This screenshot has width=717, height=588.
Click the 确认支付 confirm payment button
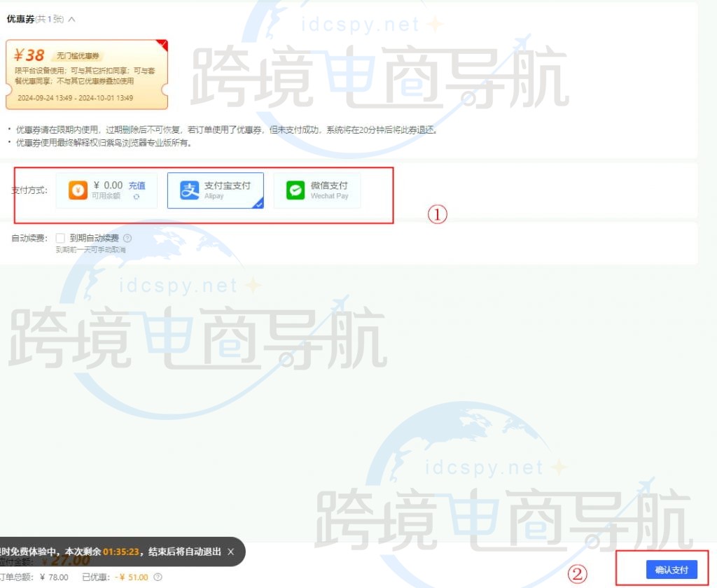tap(672, 569)
